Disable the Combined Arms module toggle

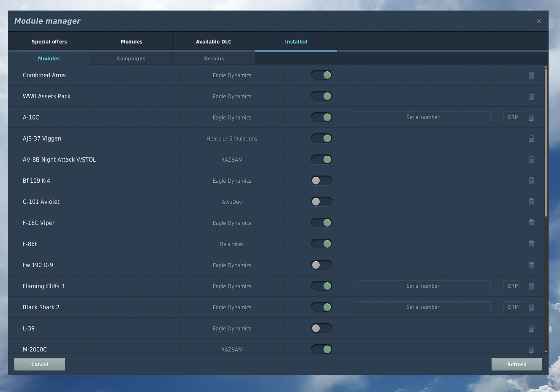[x=321, y=75]
